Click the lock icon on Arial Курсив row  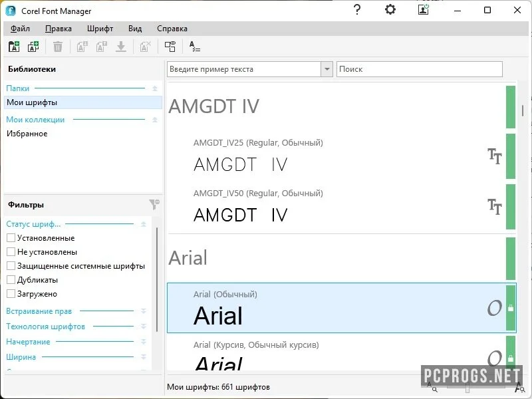pos(511,358)
